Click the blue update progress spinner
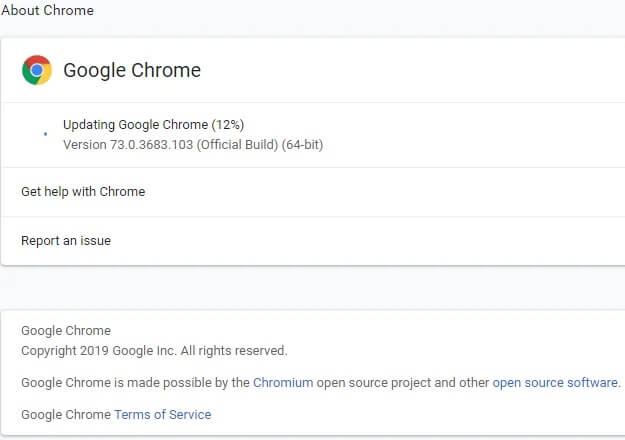 pyautogui.click(x=45, y=134)
